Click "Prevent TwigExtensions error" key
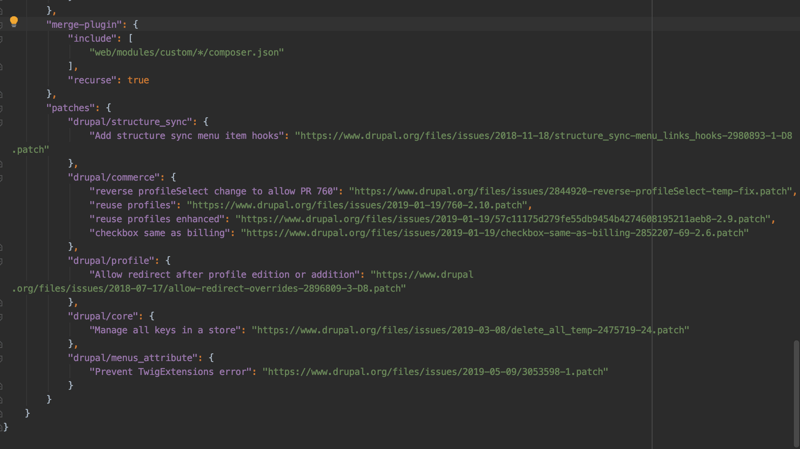 170,372
